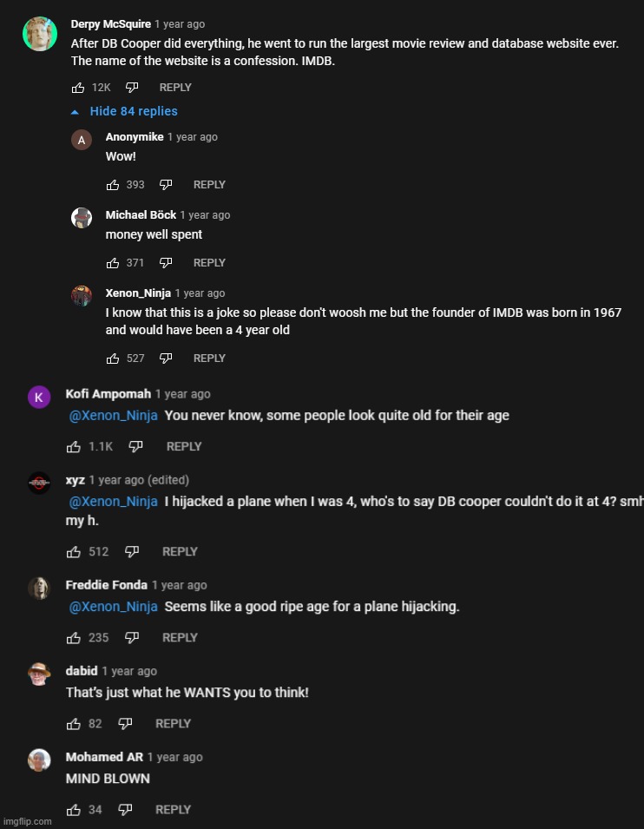The height and width of the screenshot is (829, 644).
Task: Thumbs down Kofi Ampomah's comment
Action: click(x=135, y=447)
